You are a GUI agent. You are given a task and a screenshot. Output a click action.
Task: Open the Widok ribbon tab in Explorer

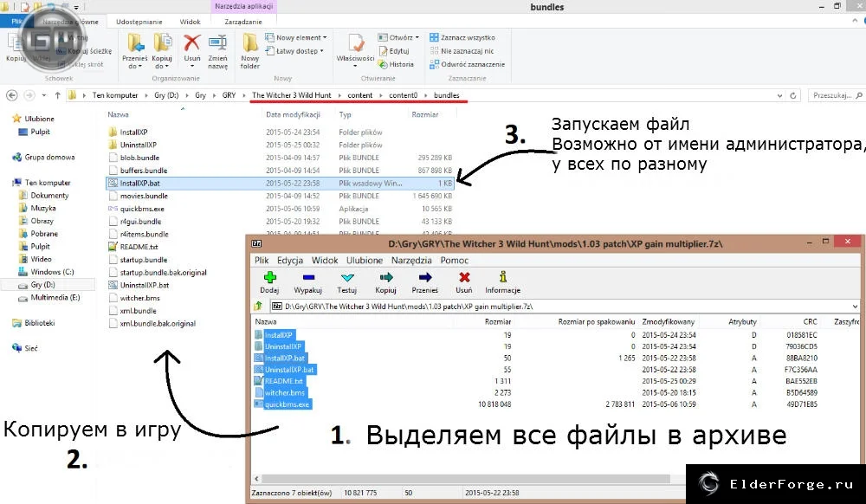190,22
